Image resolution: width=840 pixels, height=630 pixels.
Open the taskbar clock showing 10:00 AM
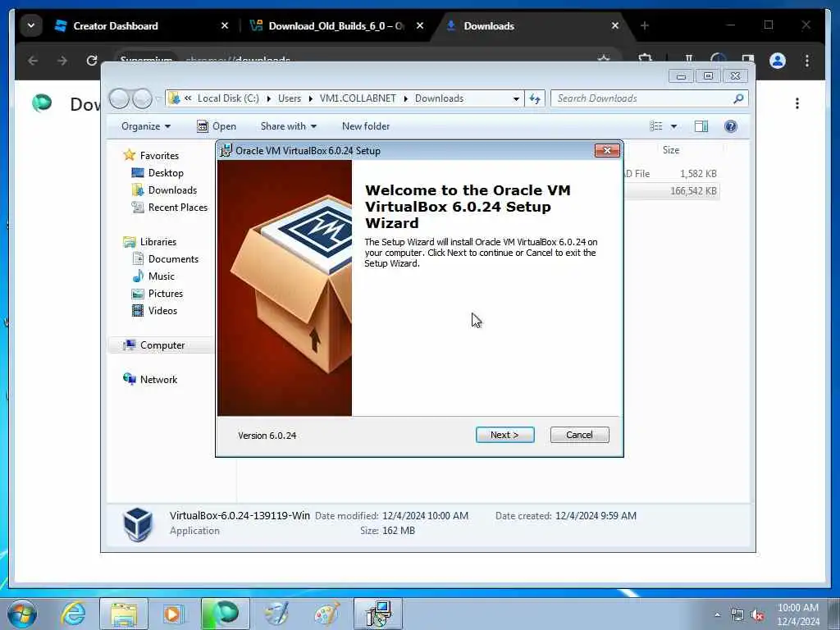[797, 614]
